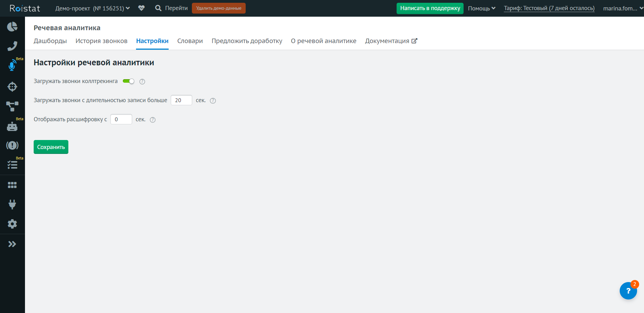Expand the sidebar with double chevron

point(12,244)
